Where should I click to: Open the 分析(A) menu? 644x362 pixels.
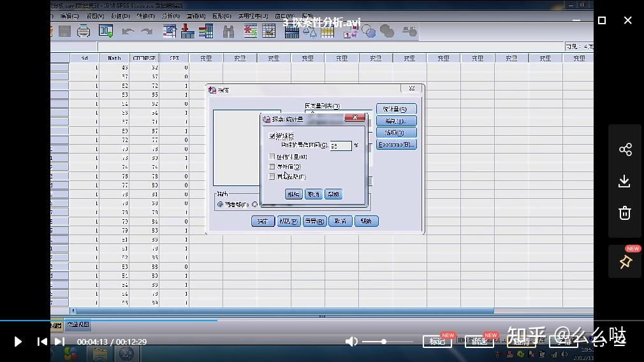[x=170, y=16]
